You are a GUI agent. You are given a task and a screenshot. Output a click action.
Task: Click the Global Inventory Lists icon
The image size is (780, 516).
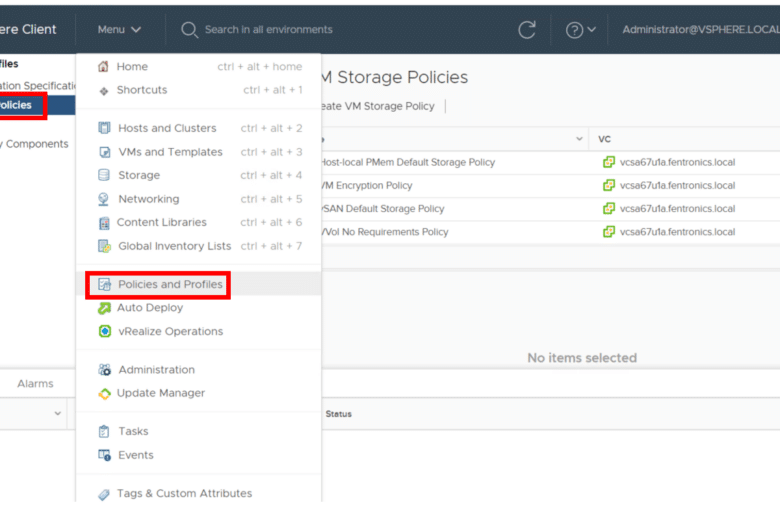point(104,246)
